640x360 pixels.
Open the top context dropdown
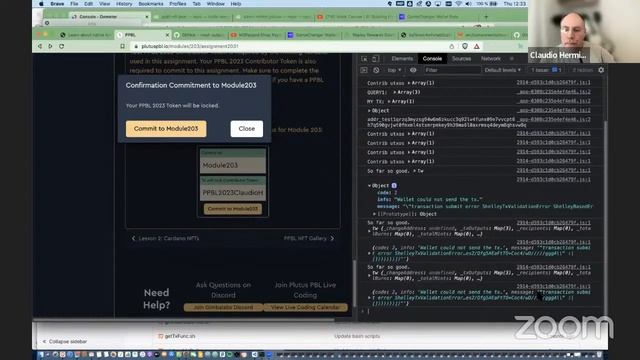[x=394, y=70]
